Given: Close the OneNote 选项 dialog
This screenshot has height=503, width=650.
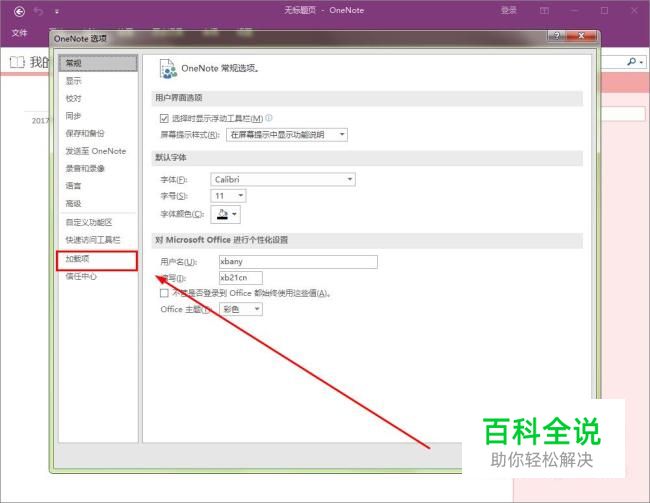Looking at the screenshot, I should pos(581,36).
